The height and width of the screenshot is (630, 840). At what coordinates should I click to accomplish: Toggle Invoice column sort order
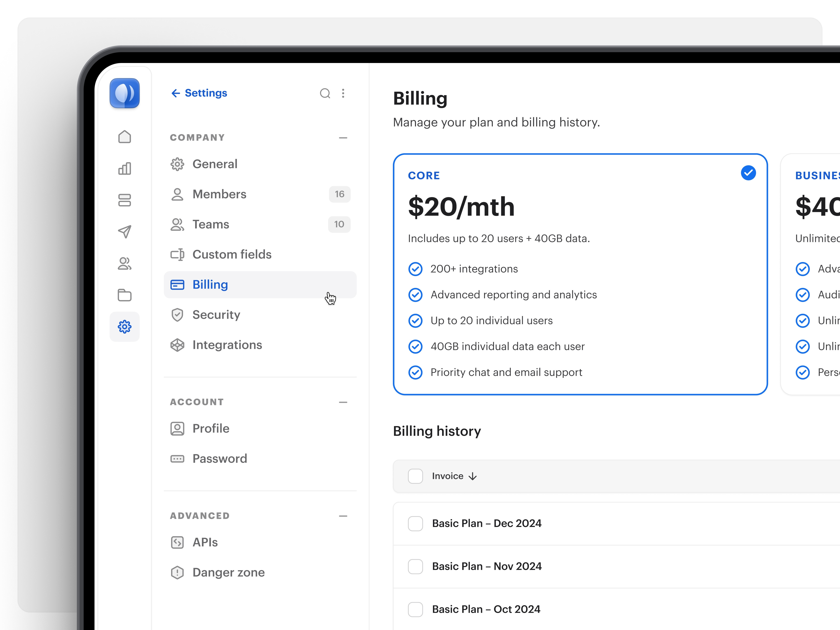click(472, 476)
